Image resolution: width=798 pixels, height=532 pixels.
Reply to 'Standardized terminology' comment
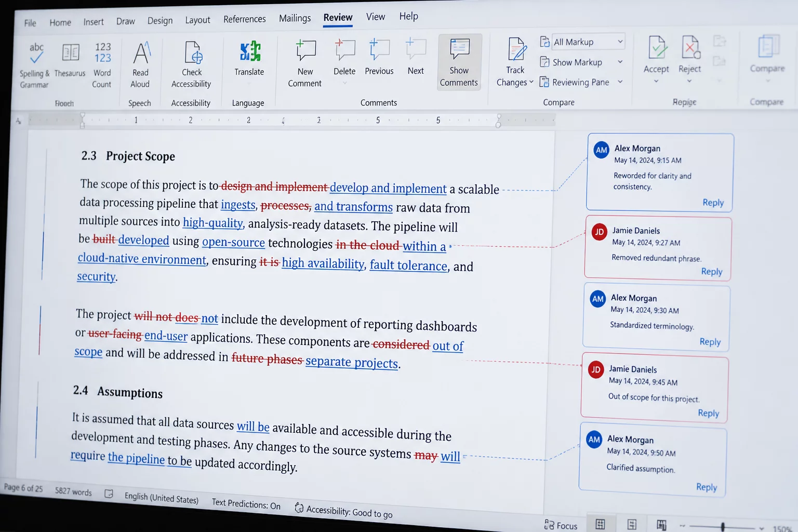click(x=710, y=342)
